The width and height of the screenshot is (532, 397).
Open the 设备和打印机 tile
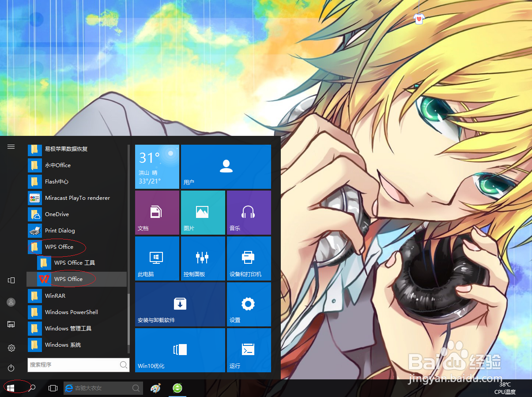pyautogui.click(x=249, y=258)
